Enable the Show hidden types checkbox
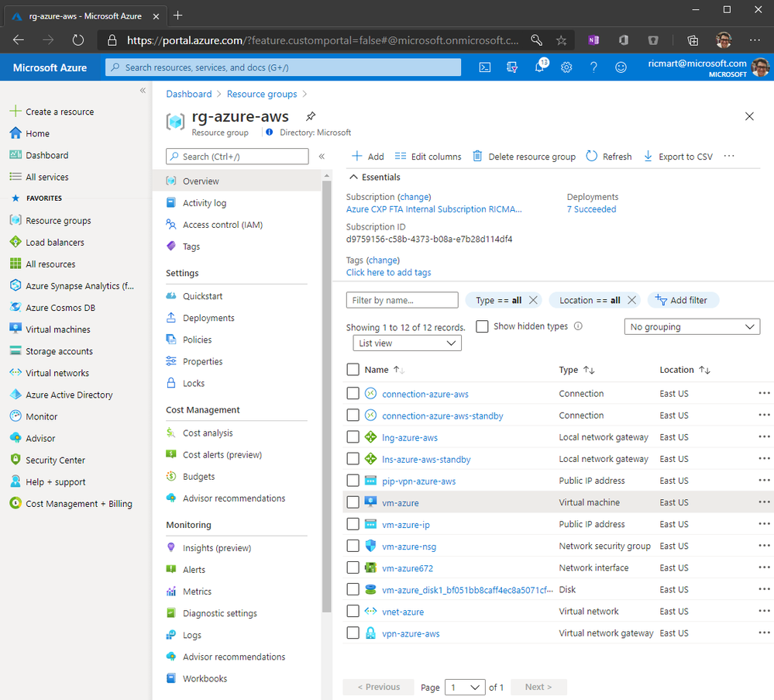Screen dimensions: 774x700 (x=482, y=326)
